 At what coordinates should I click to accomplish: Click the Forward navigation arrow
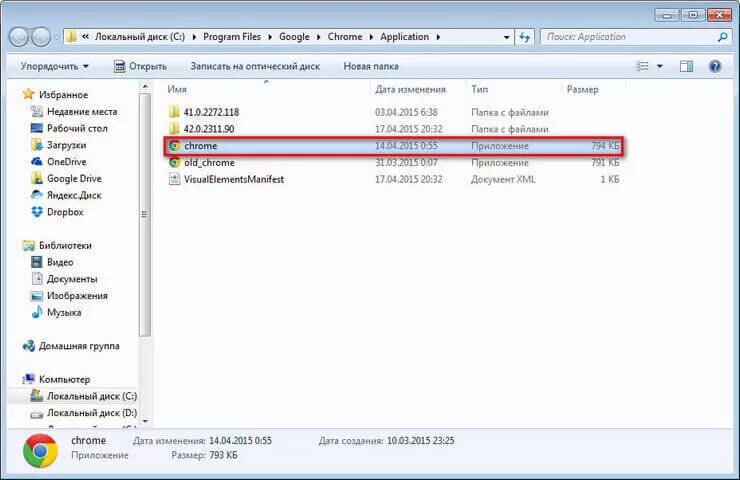[x=42, y=37]
